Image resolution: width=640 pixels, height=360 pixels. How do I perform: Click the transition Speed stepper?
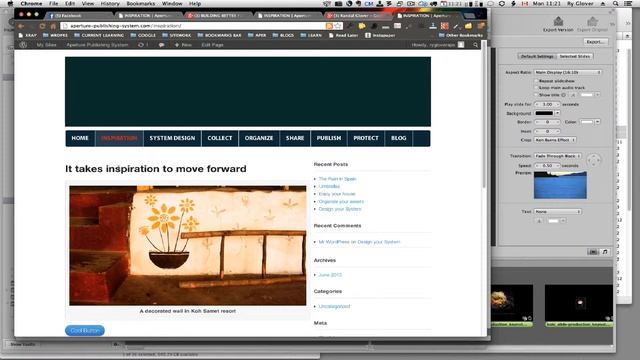click(547, 166)
